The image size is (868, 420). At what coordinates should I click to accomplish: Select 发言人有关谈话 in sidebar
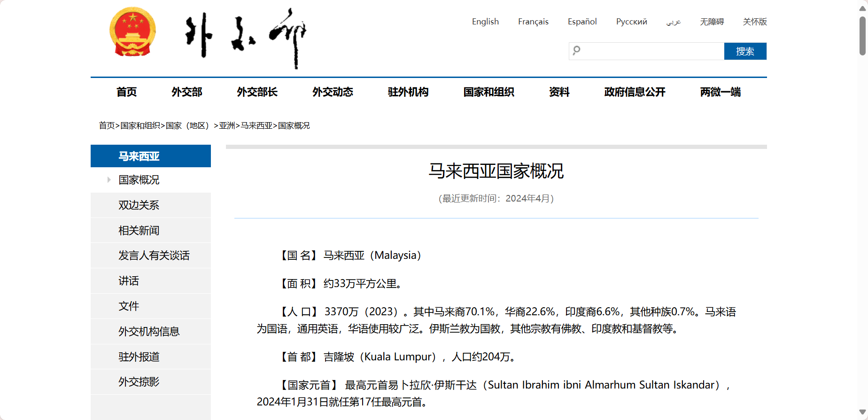(x=151, y=256)
